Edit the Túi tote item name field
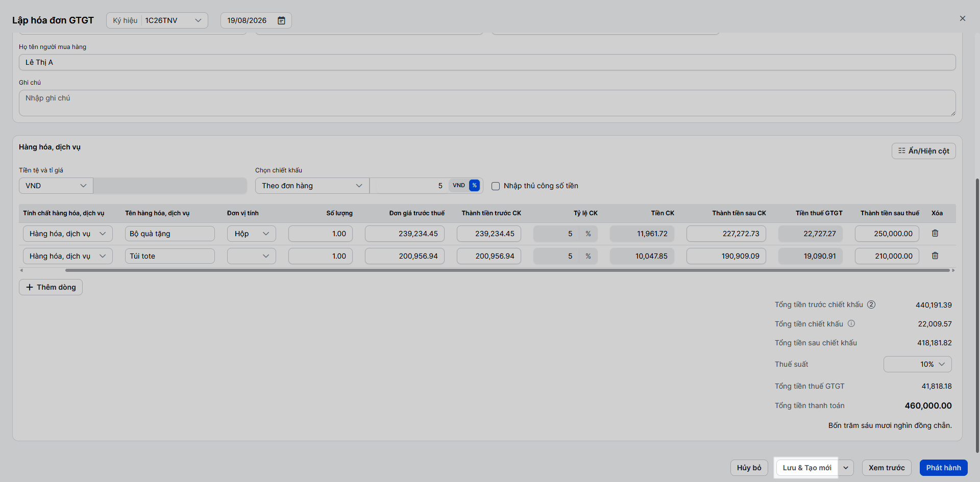980x482 pixels. 170,256
